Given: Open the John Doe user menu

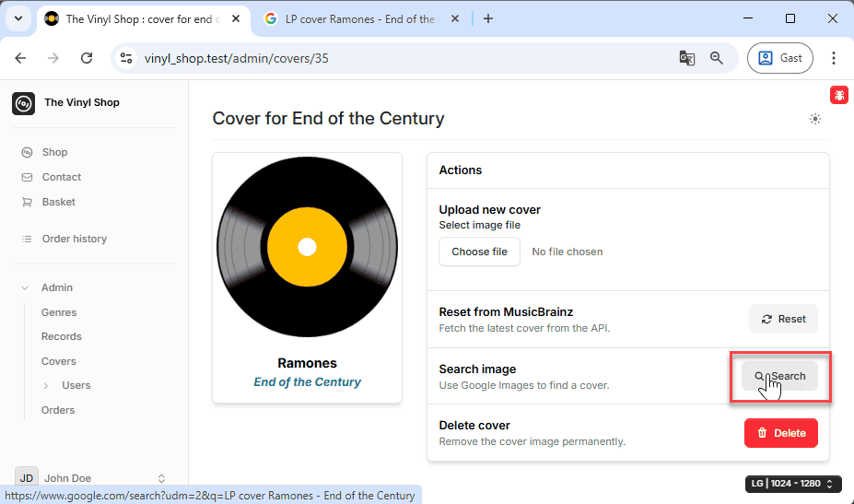Looking at the screenshot, I should pyautogui.click(x=90, y=478).
